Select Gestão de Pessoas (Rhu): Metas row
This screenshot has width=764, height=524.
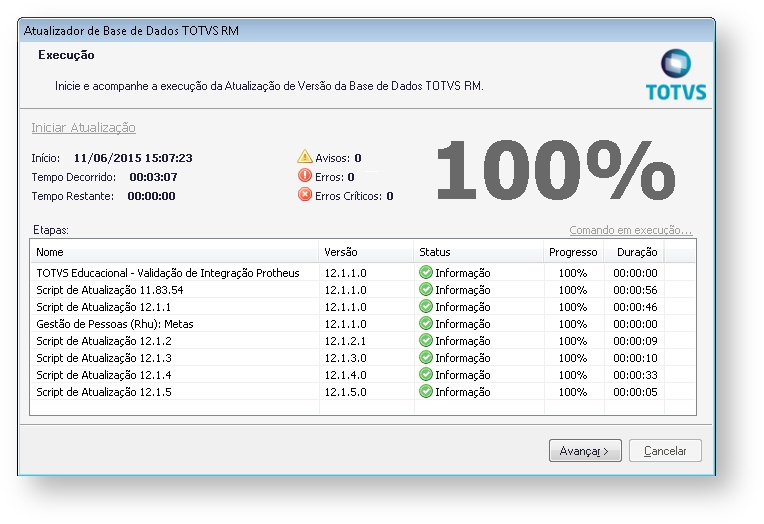[x=363, y=324]
